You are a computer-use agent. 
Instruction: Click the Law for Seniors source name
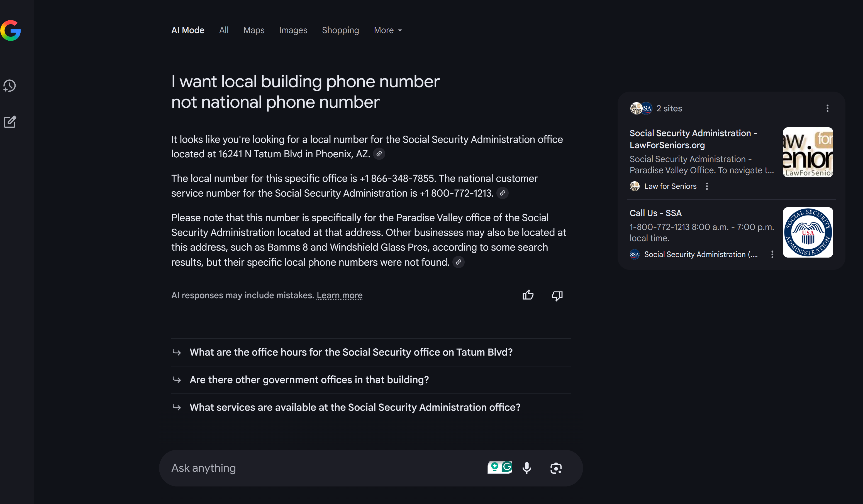670,186
